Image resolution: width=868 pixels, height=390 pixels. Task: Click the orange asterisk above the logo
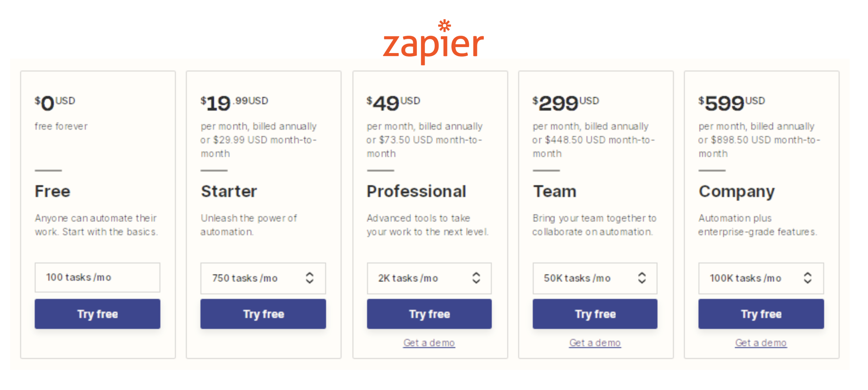tap(444, 25)
